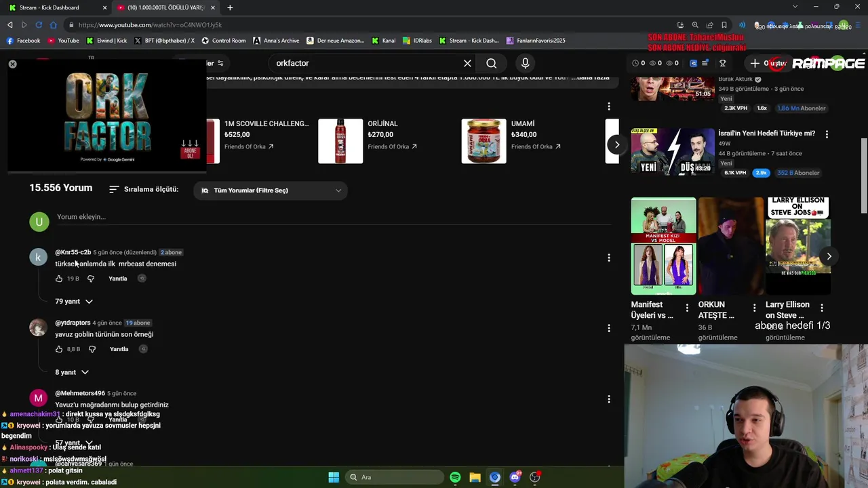
Task: Like the @Knr55-c2b comment
Action: point(59,279)
